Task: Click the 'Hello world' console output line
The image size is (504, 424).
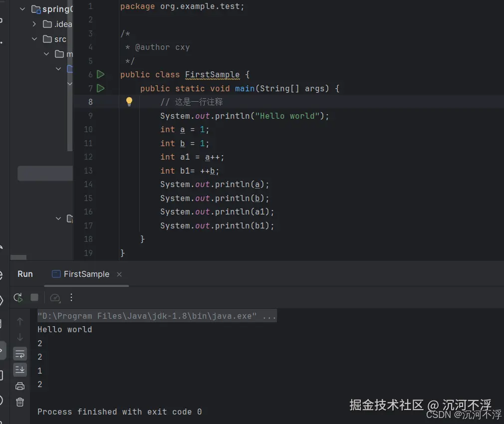Action: (x=64, y=330)
